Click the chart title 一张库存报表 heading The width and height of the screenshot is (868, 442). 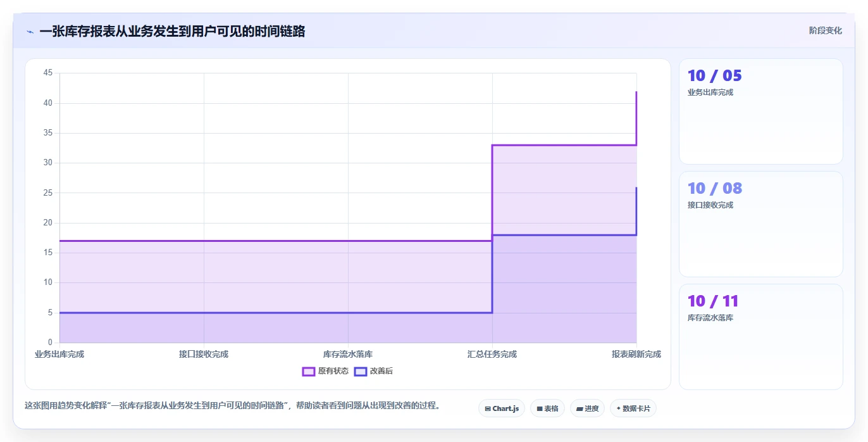pos(172,32)
